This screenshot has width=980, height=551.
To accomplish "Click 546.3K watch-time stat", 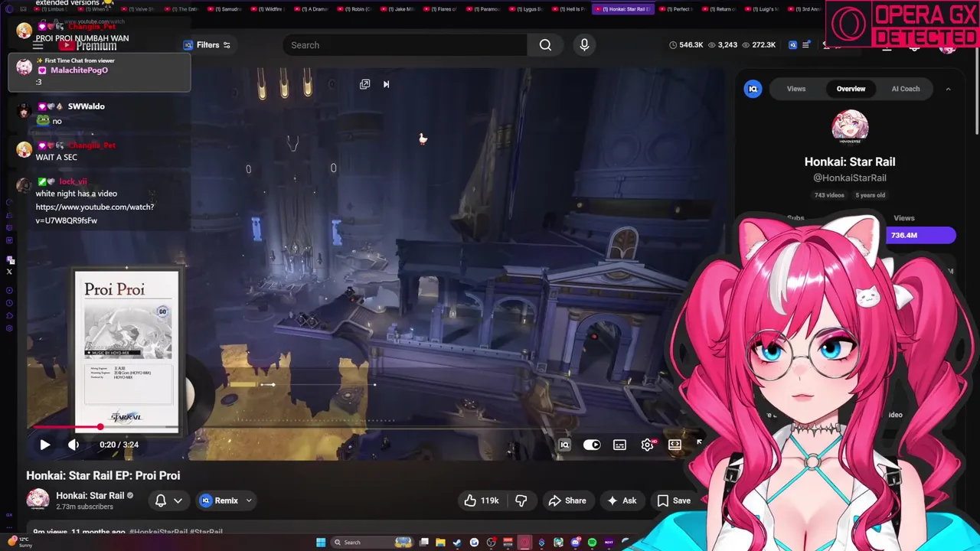I will tap(686, 45).
